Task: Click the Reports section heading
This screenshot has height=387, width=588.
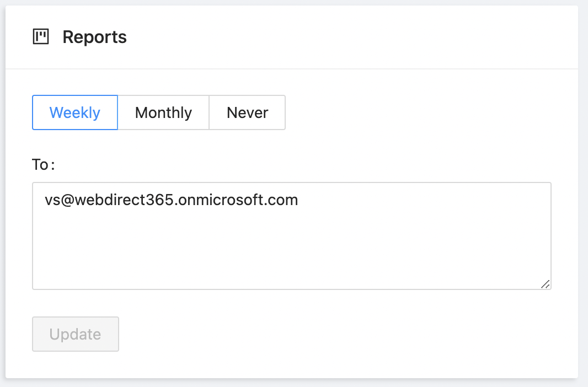Action: [94, 37]
